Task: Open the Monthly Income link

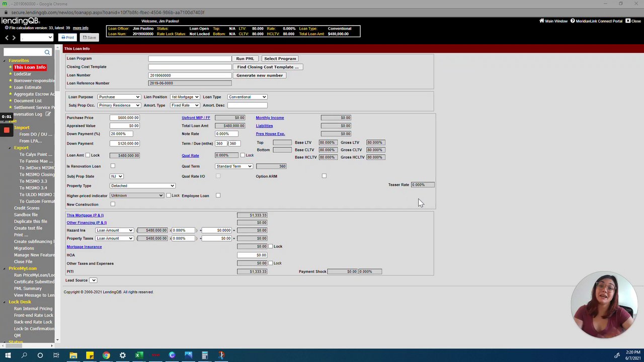Action: [270, 118]
